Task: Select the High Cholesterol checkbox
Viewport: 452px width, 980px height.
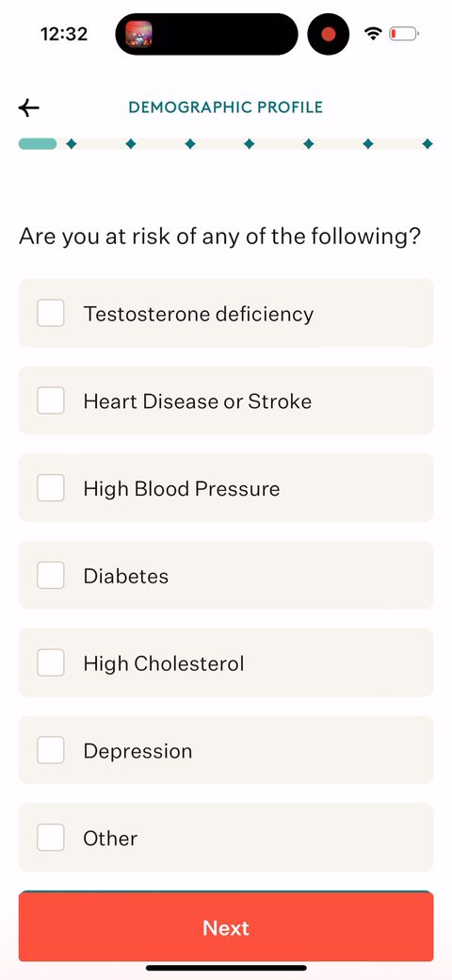Action: (51, 663)
